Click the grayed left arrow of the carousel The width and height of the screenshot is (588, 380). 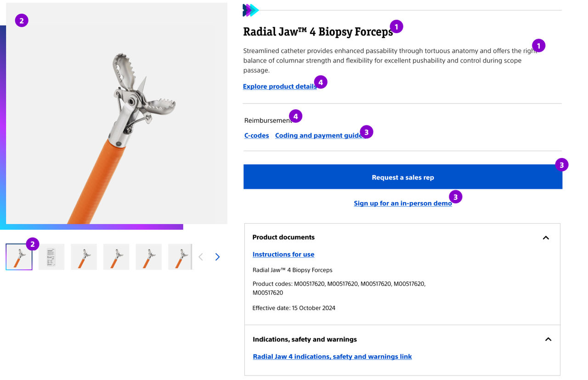pos(201,257)
